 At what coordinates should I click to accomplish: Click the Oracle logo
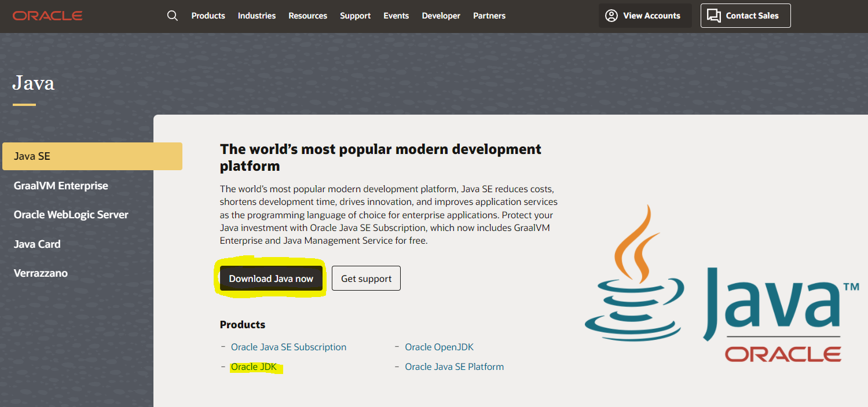pos(47,16)
